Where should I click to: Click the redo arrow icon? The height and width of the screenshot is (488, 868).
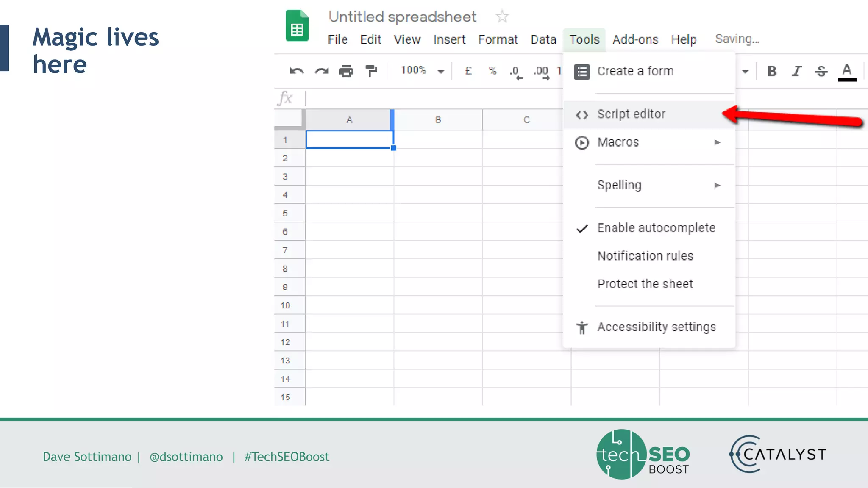tap(322, 71)
